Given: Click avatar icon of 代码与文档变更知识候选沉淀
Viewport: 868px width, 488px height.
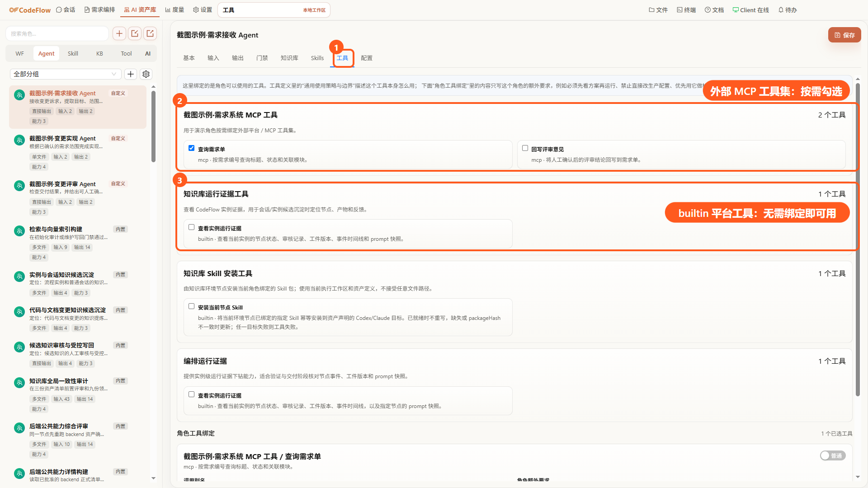Looking at the screenshot, I should pos(19,312).
